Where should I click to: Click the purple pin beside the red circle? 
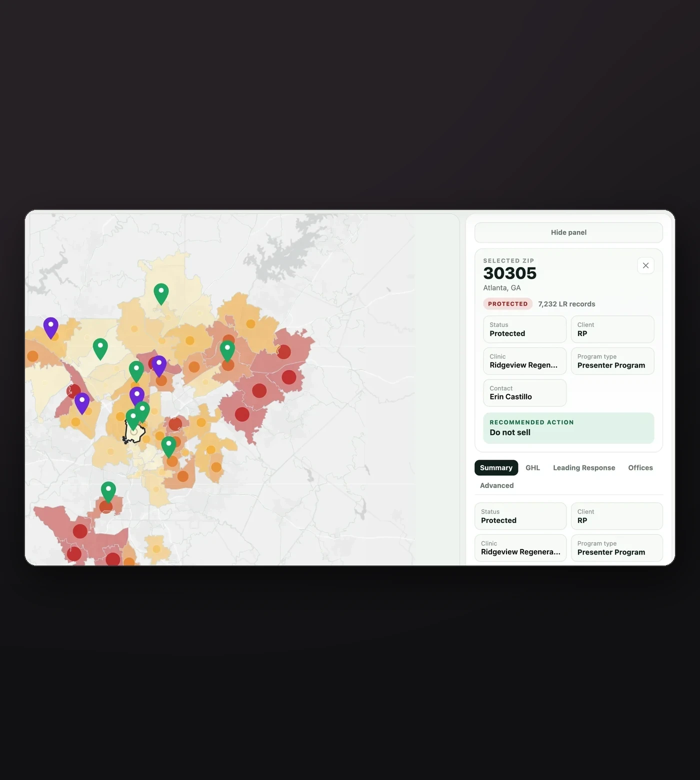[x=159, y=365]
